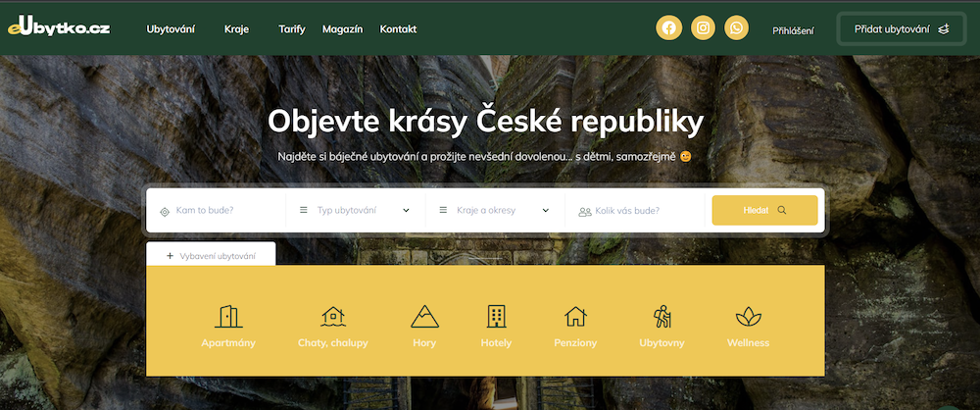Choose the Chaty, chalupy cottage icon
The width and height of the screenshot is (980, 410).
(334, 316)
